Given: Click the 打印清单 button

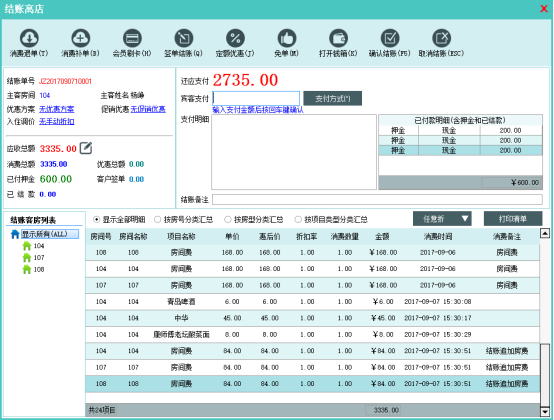Looking at the screenshot, I should pyautogui.click(x=513, y=219).
